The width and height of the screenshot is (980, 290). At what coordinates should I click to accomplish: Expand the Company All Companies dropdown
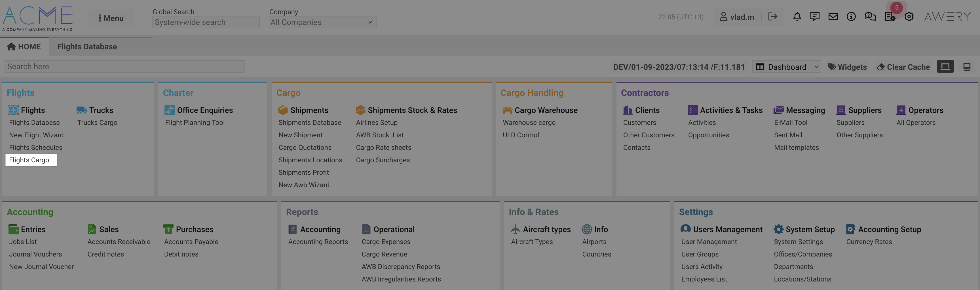[322, 22]
